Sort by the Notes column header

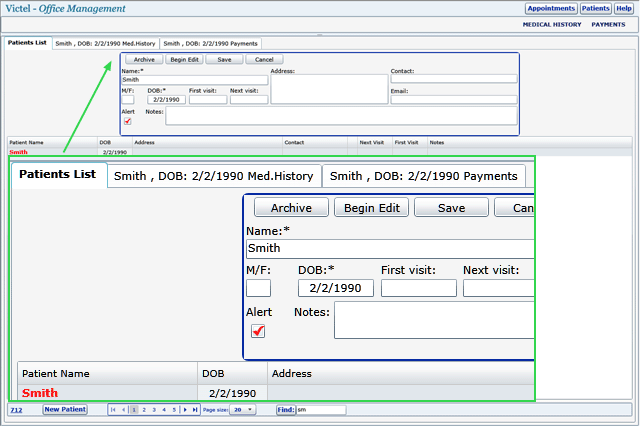click(530, 142)
